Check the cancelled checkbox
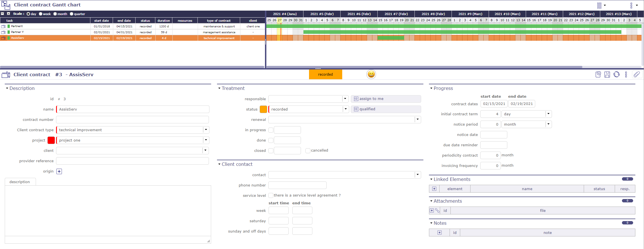The width and height of the screenshot is (644, 249). coord(308,151)
